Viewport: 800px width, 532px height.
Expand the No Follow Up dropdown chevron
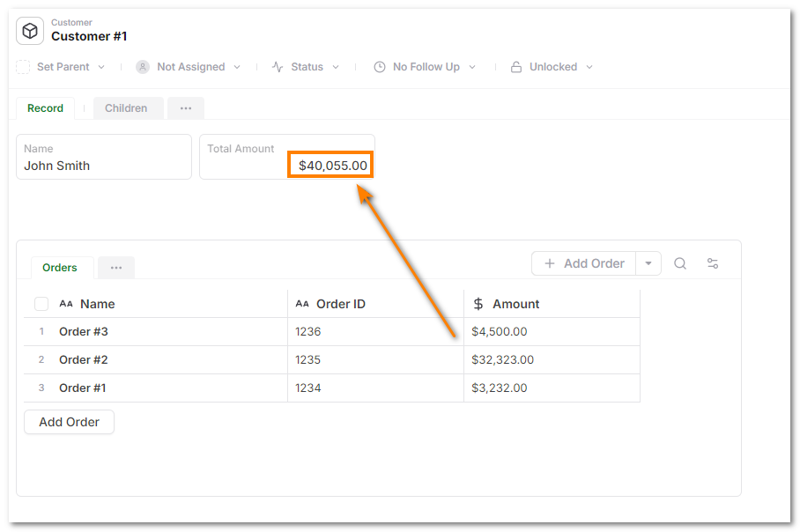point(472,67)
